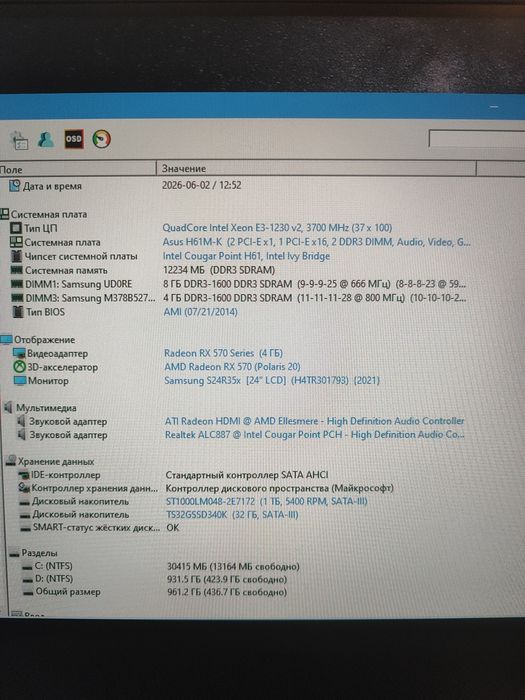Click the SMART-статус row icon
The height and width of the screenshot is (700, 525).
[26, 528]
